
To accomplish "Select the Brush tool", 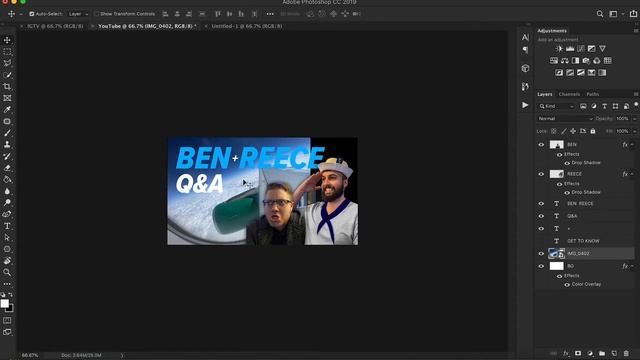I will (7, 133).
